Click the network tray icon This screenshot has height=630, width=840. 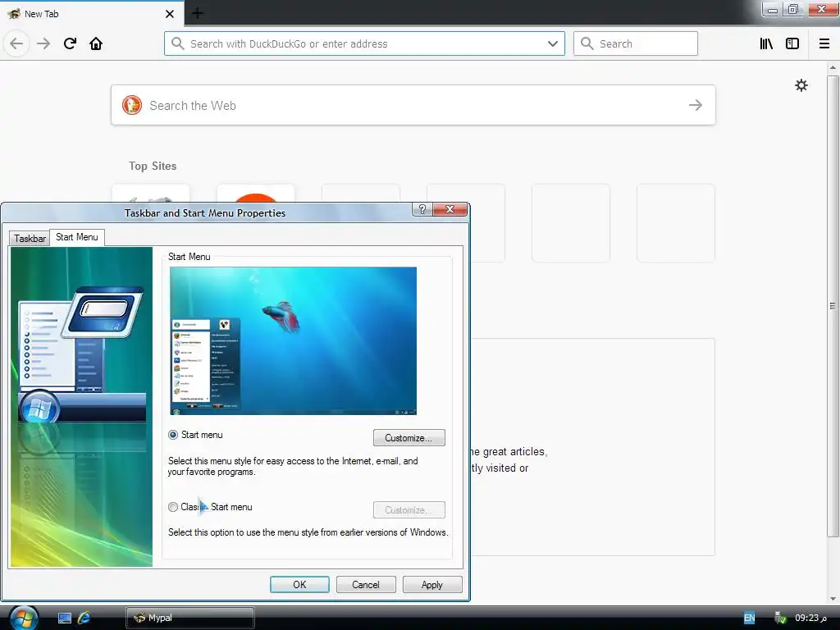(x=781, y=619)
